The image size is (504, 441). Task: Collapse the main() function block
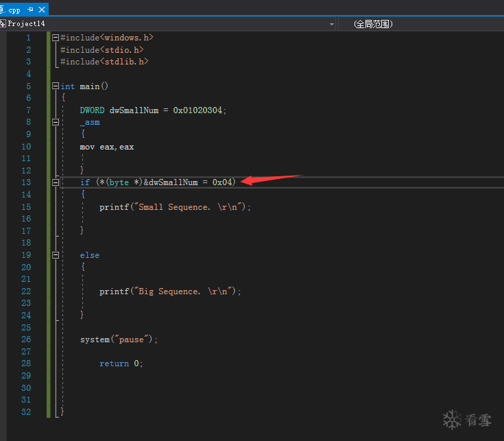coord(56,86)
